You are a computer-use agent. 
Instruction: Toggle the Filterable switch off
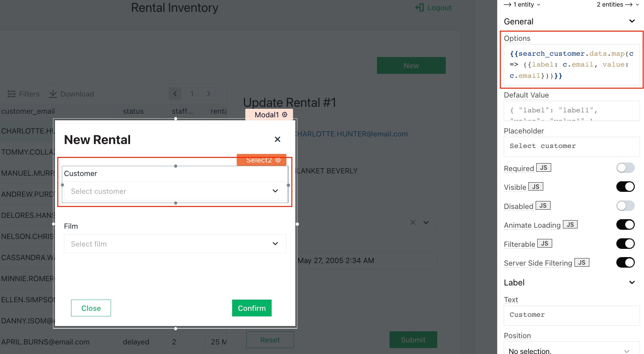(625, 244)
